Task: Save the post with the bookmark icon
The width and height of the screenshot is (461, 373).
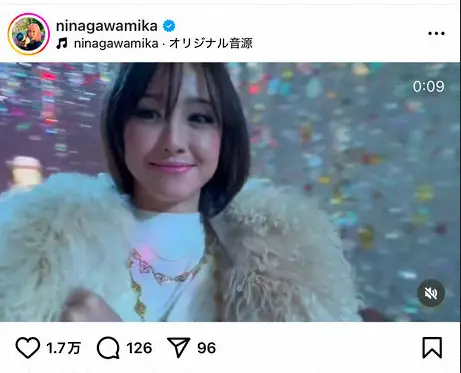Action: pos(432,348)
